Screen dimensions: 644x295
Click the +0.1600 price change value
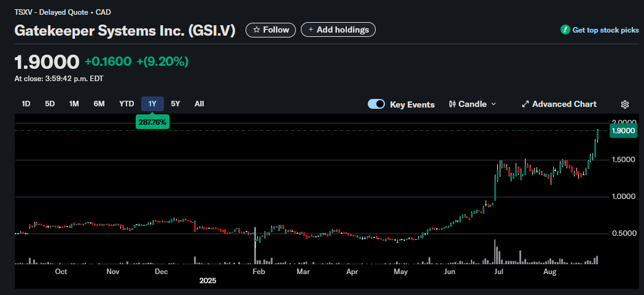[108, 61]
